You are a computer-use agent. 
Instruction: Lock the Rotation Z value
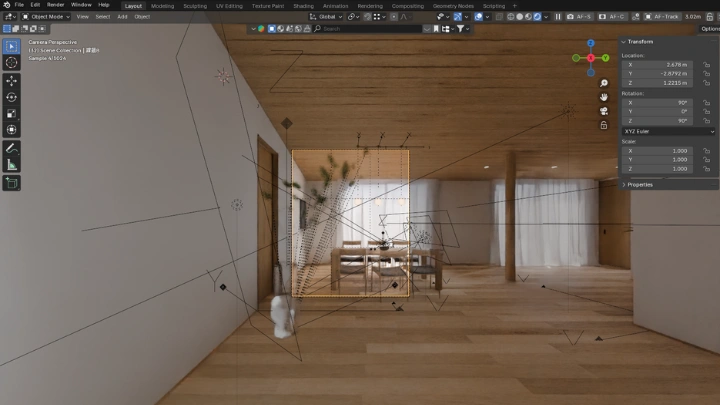(x=706, y=121)
